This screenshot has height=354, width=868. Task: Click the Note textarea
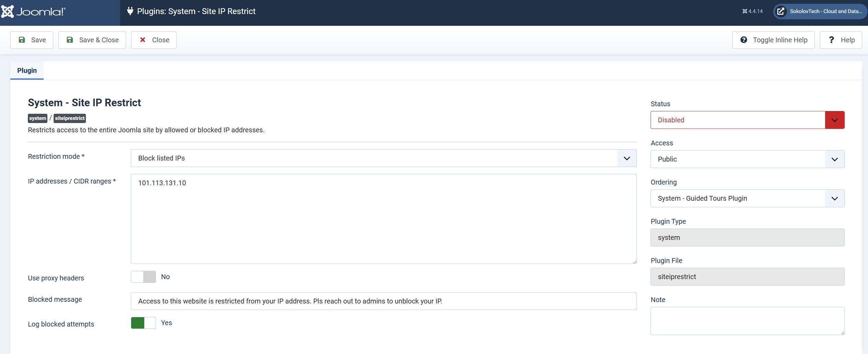click(x=747, y=321)
